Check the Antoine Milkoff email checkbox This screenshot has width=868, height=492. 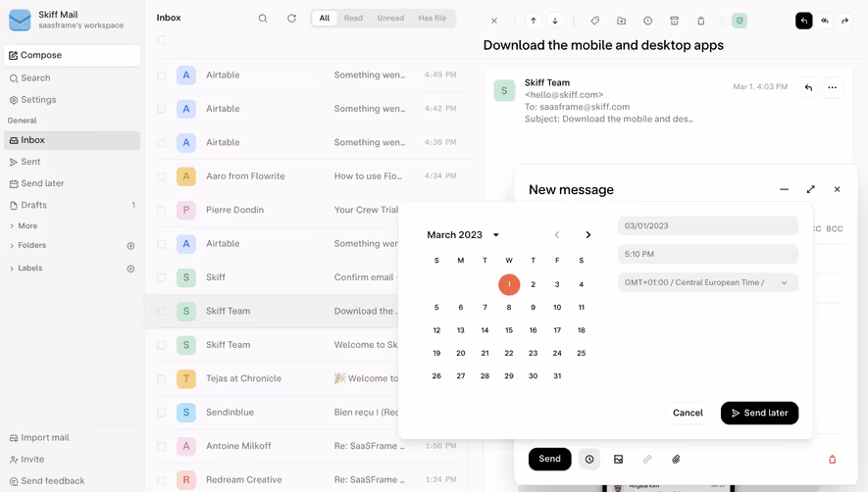point(161,447)
